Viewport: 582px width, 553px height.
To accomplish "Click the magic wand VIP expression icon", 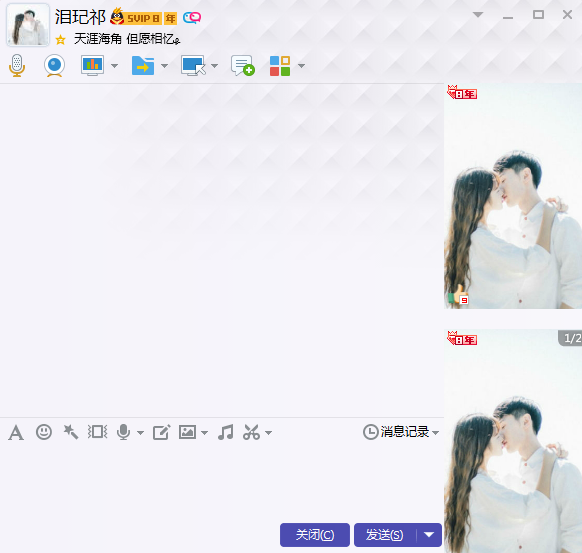I will pyautogui.click(x=71, y=432).
